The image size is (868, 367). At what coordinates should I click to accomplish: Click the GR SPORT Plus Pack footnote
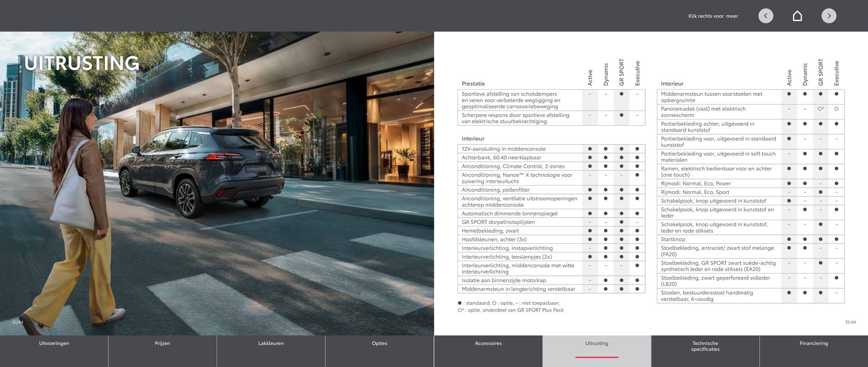[x=511, y=310]
